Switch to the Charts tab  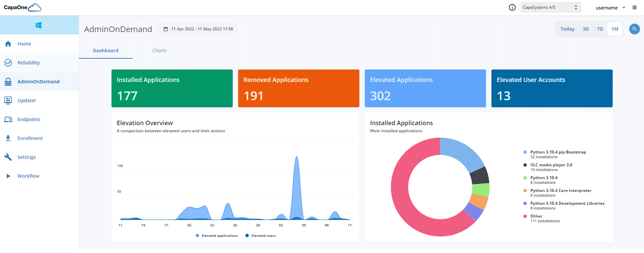tap(160, 51)
